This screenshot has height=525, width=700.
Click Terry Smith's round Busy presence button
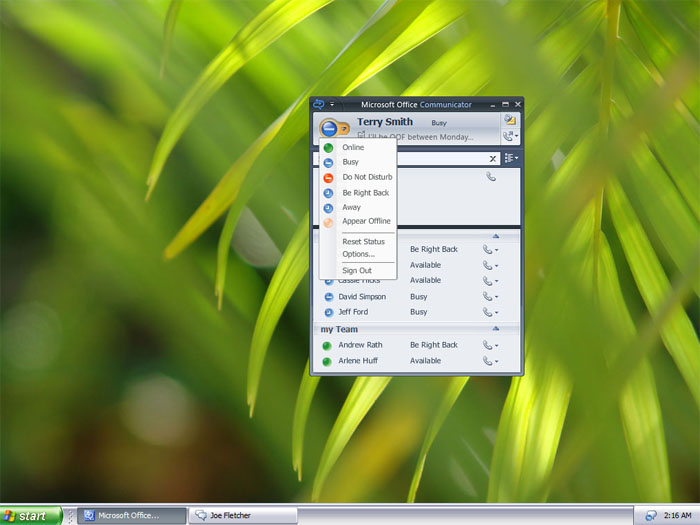pos(329,129)
